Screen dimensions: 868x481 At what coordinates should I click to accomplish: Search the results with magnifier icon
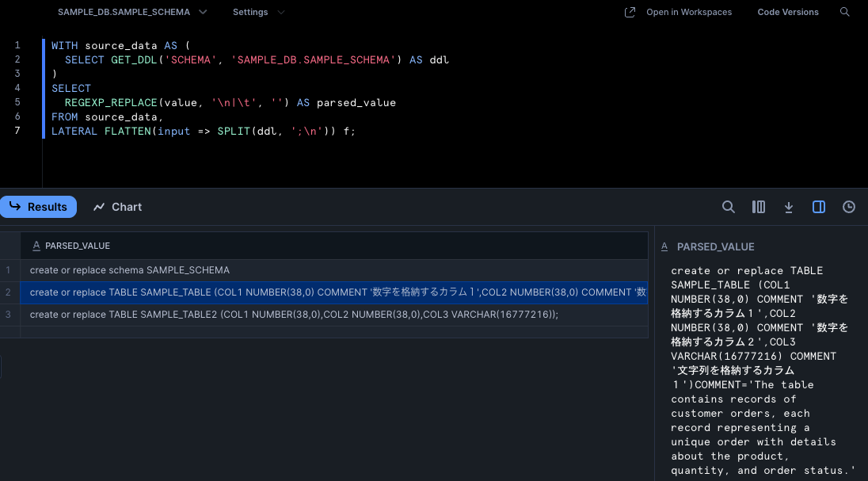pyautogui.click(x=729, y=207)
